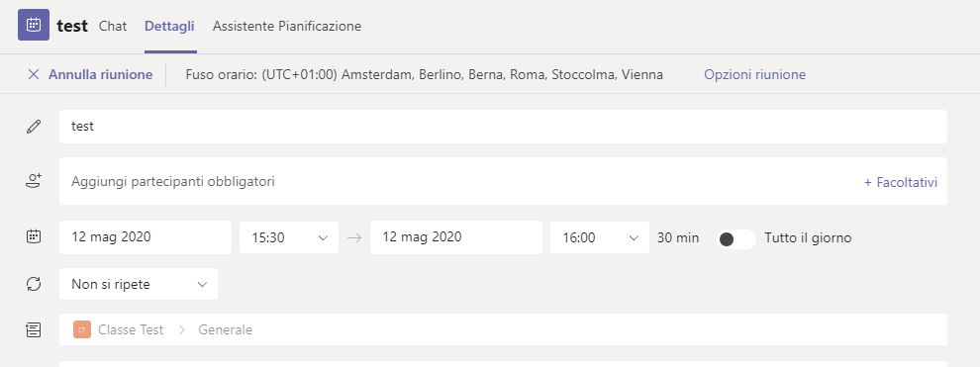Click the channel list icon
Image resolution: width=980 pixels, height=367 pixels.
[34, 329]
